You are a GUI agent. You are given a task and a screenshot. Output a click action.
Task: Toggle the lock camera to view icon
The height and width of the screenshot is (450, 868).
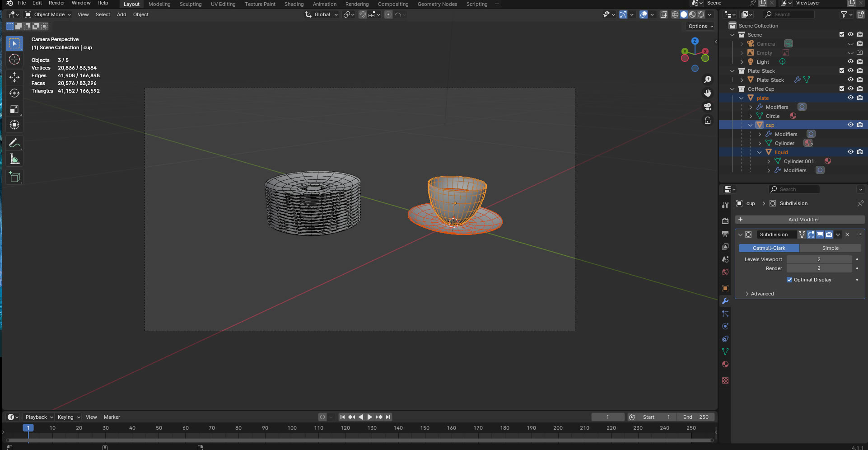708,120
